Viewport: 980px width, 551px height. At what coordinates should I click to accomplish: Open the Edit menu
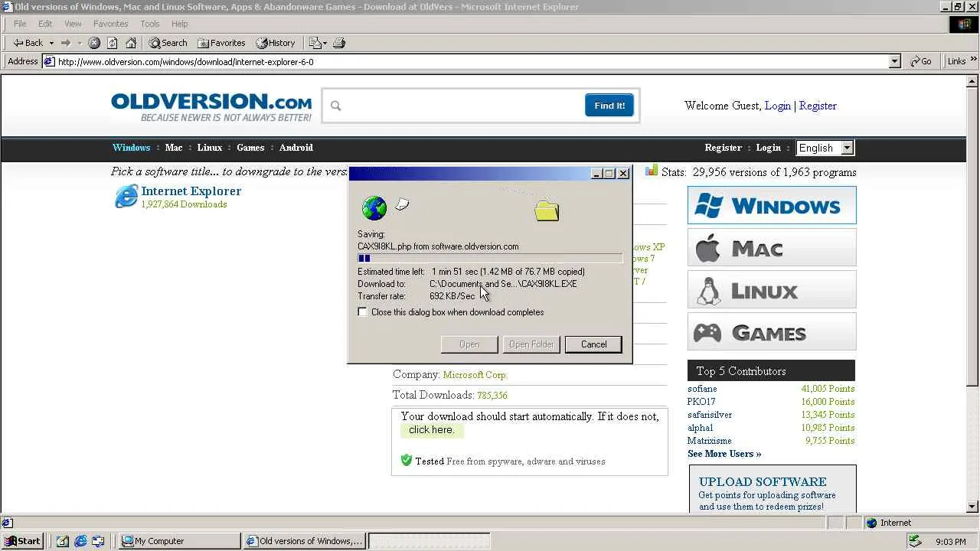tap(45, 24)
